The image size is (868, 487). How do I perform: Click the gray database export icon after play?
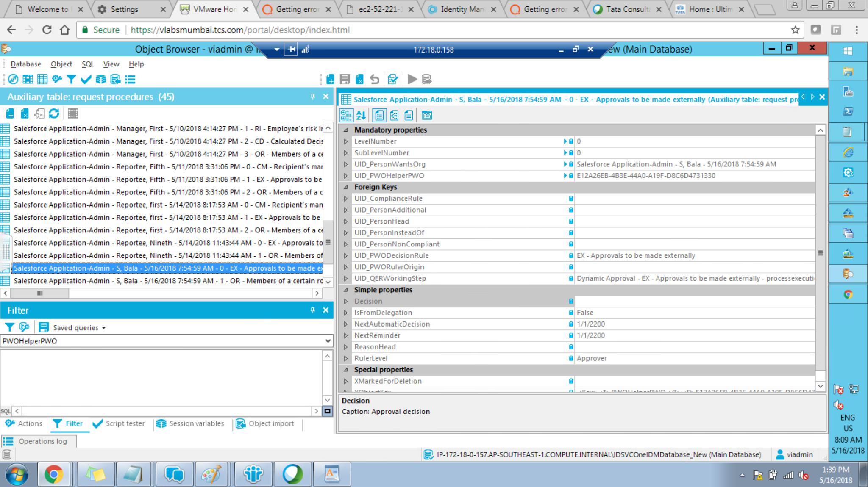426,79
